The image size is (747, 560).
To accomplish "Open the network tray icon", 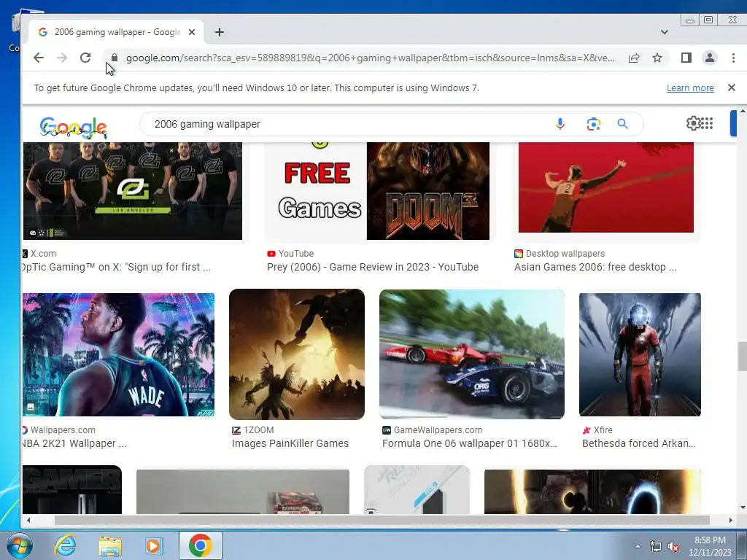I will pyautogui.click(x=656, y=547).
